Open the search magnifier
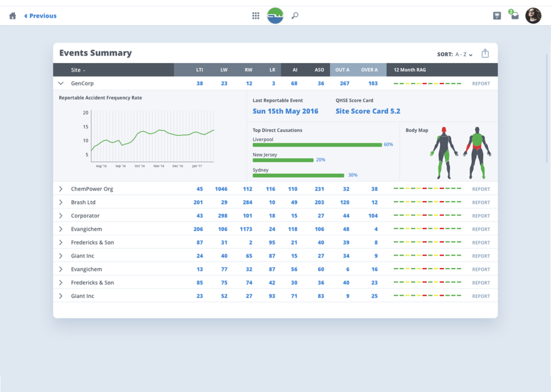The image size is (551, 392). tap(295, 16)
